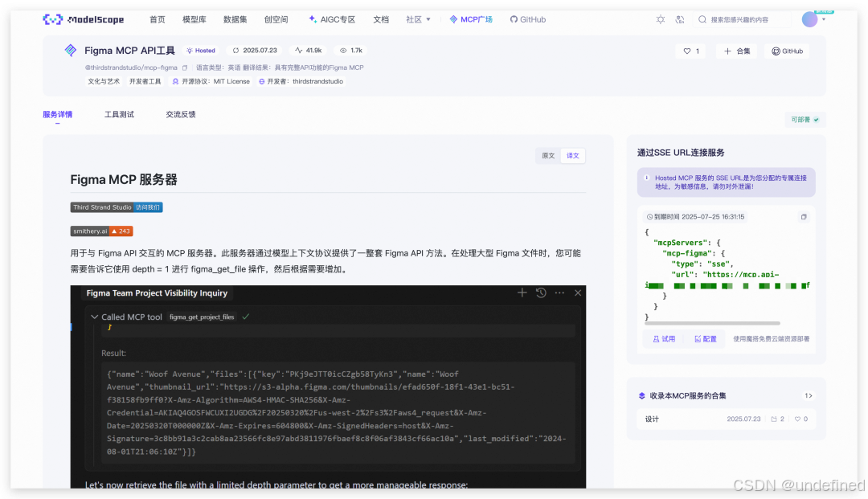
Task: Click the heart count on 设计 collection
Action: [x=801, y=419]
